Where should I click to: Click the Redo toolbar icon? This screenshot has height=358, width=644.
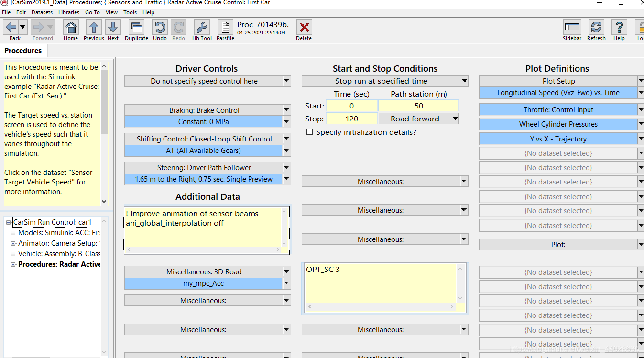coord(178,27)
